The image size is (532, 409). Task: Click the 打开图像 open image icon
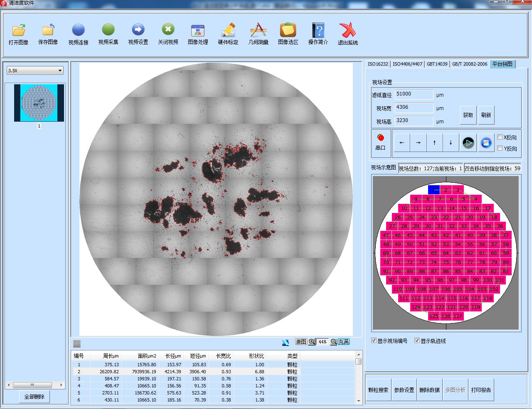(x=19, y=30)
